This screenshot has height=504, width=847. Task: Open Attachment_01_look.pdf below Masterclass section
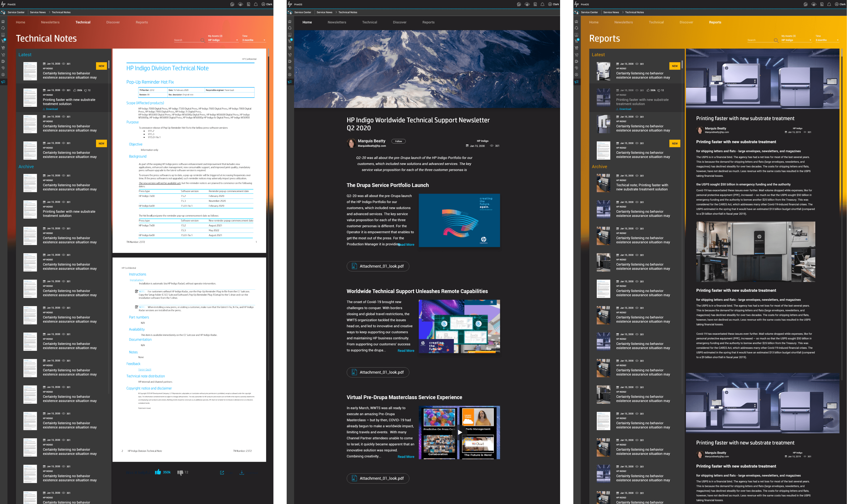click(x=378, y=478)
